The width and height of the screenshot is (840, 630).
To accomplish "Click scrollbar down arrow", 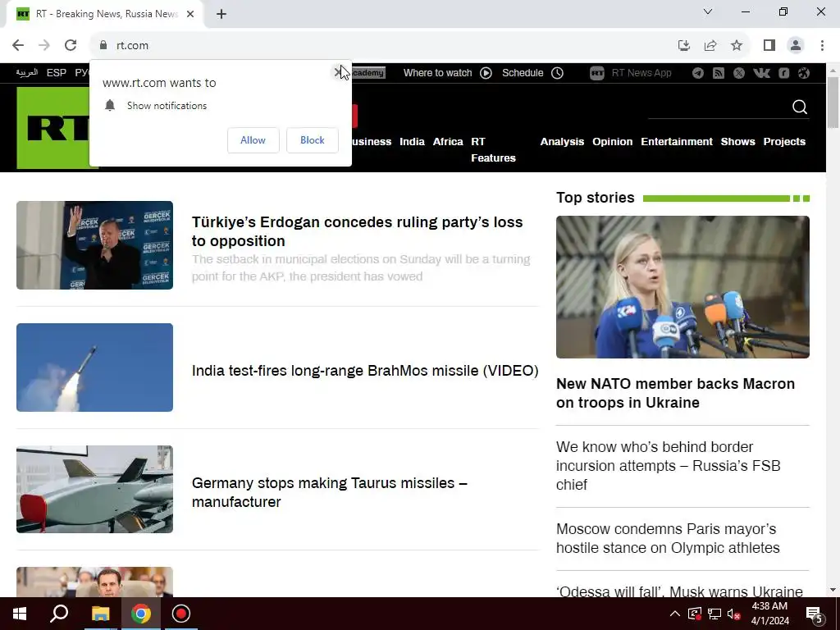I will tap(833, 590).
